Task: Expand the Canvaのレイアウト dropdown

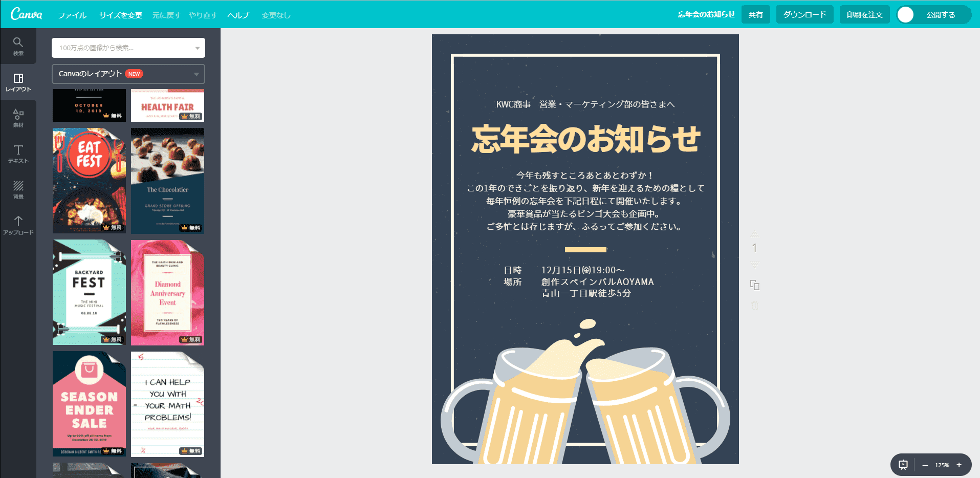Action: pyautogui.click(x=197, y=74)
